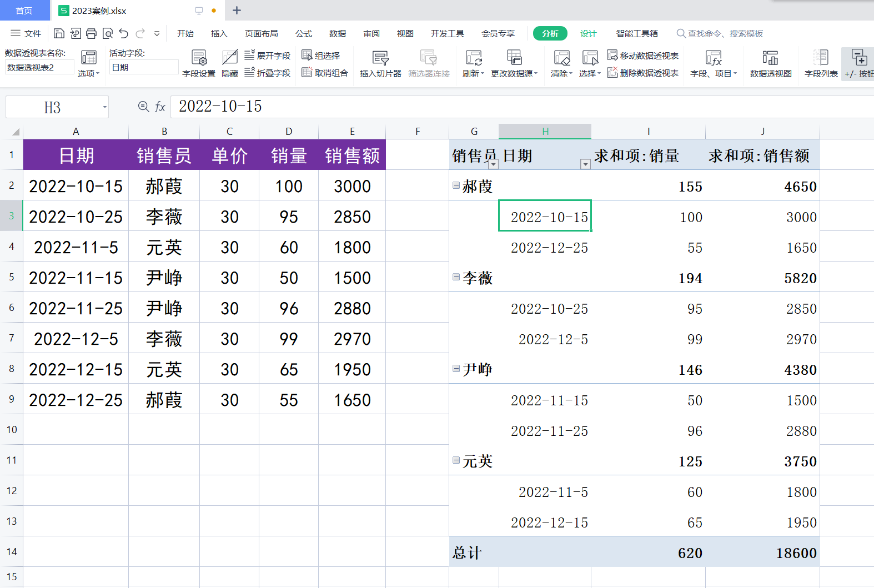
Task: Switch to the 开发工具 tab
Action: tap(448, 33)
